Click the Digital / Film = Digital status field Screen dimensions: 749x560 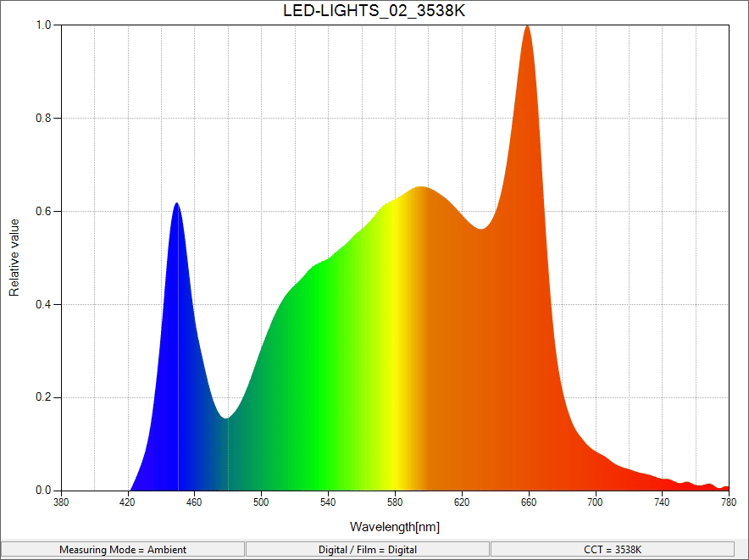tap(368, 550)
